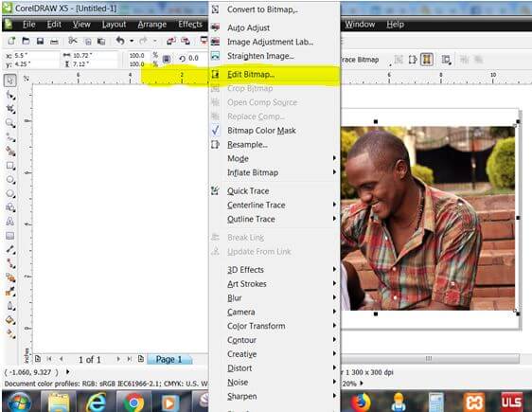Open the Undo history dropdown arrow
This screenshot has height=412, width=532.
click(x=132, y=41)
